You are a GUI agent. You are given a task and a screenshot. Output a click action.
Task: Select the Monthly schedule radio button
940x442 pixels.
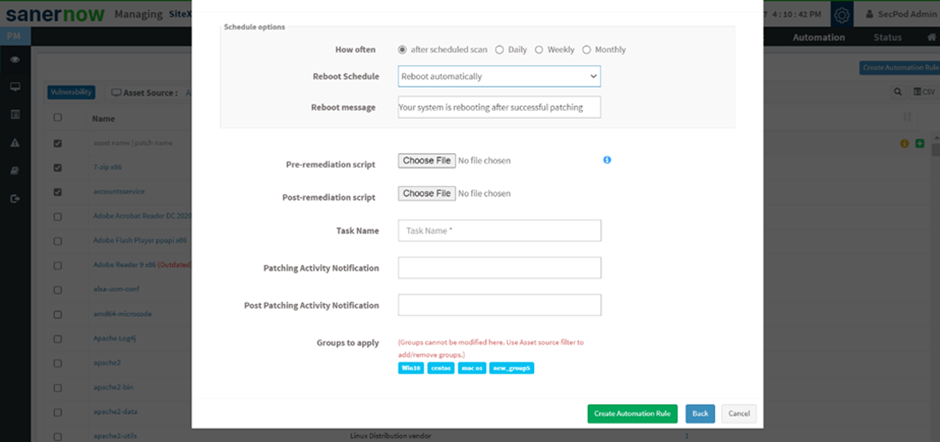[x=586, y=50]
